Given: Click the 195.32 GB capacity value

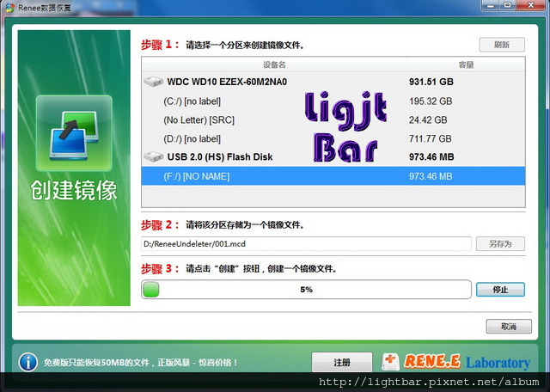Looking at the screenshot, I should [x=431, y=101].
